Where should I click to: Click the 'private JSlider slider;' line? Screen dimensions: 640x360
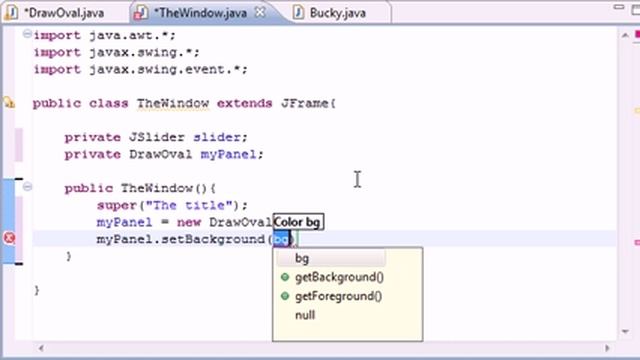[156, 137]
